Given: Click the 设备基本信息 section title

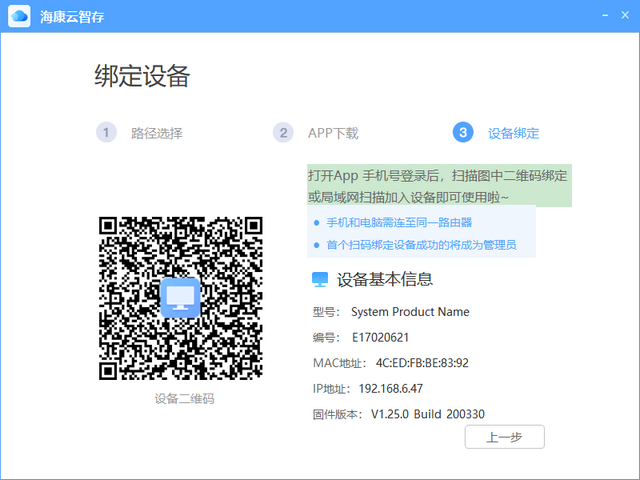Looking at the screenshot, I should pyautogui.click(x=384, y=280).
